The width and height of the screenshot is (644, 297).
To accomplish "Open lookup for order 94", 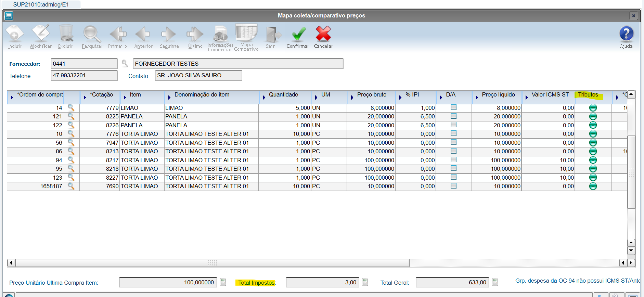I will (x=71, y=160).
